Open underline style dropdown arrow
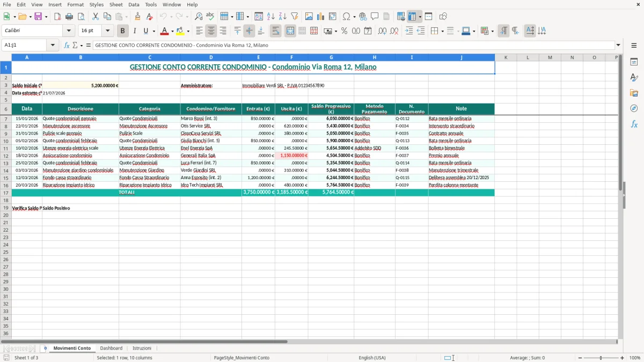The image size is (644, 362). coord(153,31)
